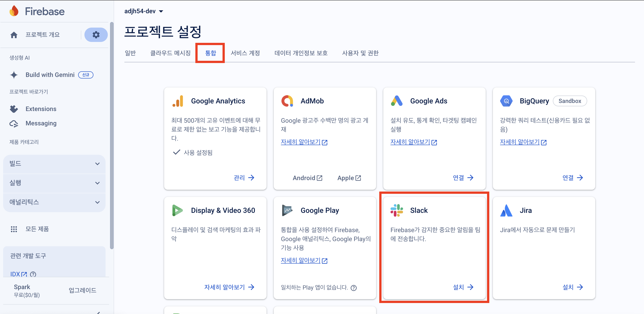
Task: Expand the 애널리틱스 category
Action: click(x=55, y=202)
